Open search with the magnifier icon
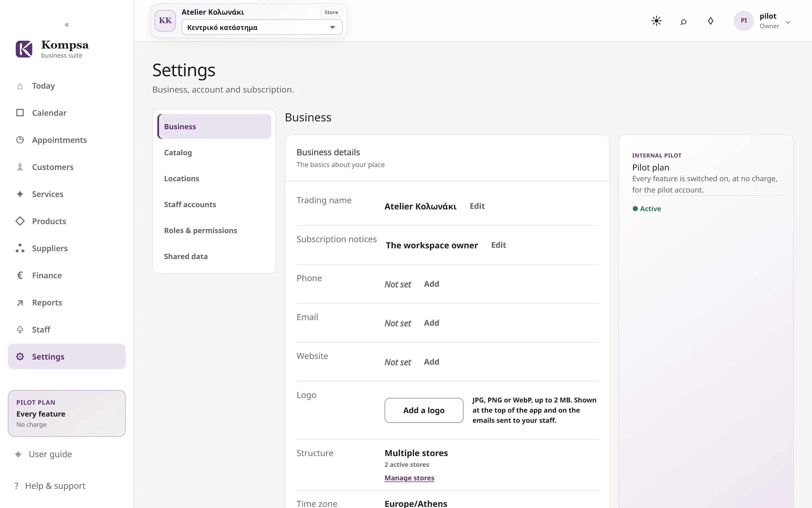The image size is (812, 508). 683,22
